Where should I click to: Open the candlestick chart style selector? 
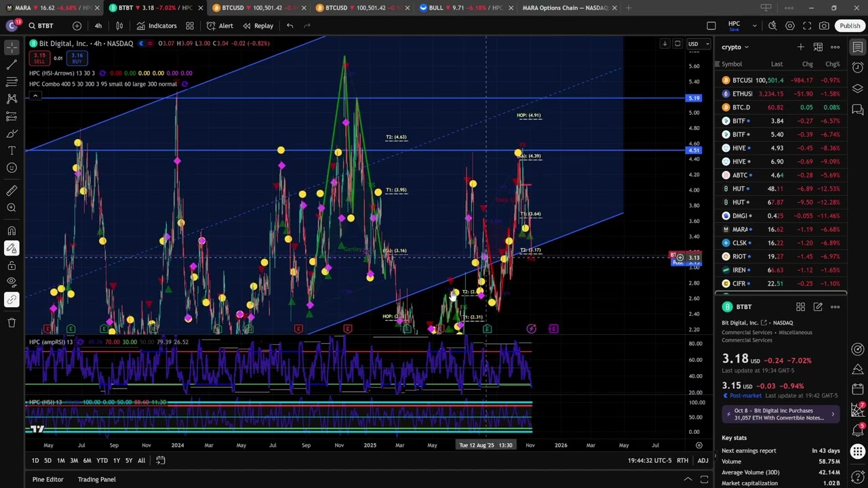(119, 26)
